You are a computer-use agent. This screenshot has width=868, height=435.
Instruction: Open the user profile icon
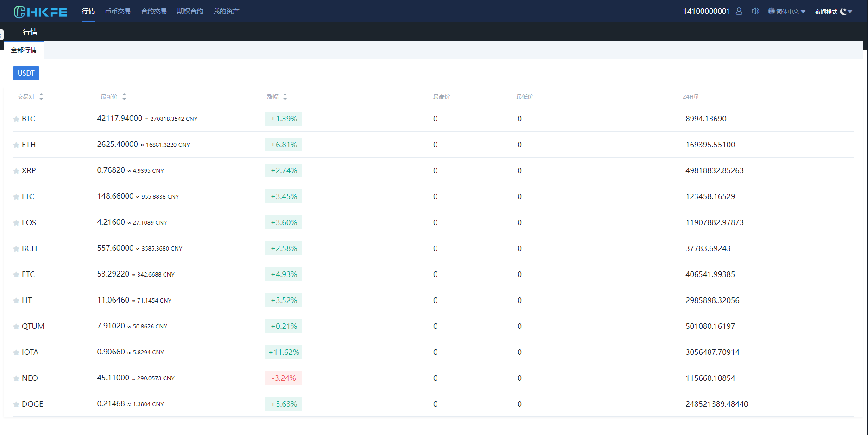pos(739,11)
